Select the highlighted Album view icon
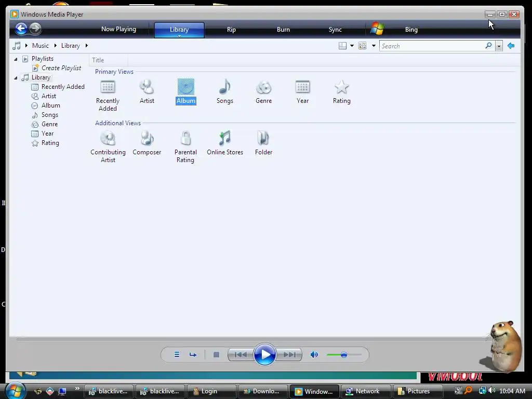Screen dimensions: 532x399 [185, 87]
